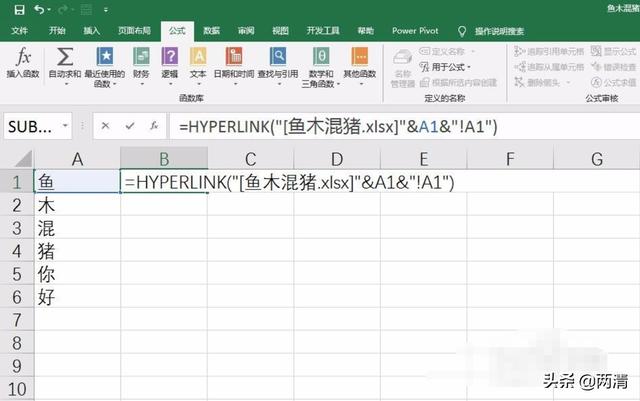
Task: Open the 查找与引用 functions icon
Action: click(278, 56)
